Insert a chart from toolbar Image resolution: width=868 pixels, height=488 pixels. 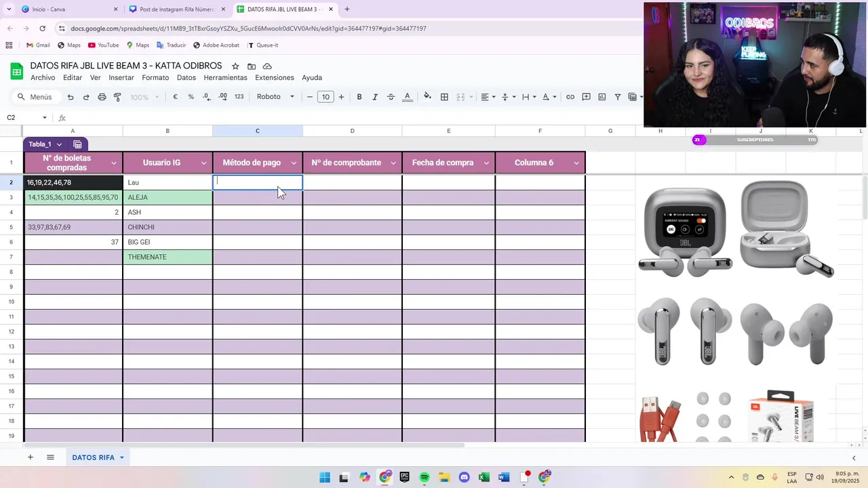[x=602, y=97]
